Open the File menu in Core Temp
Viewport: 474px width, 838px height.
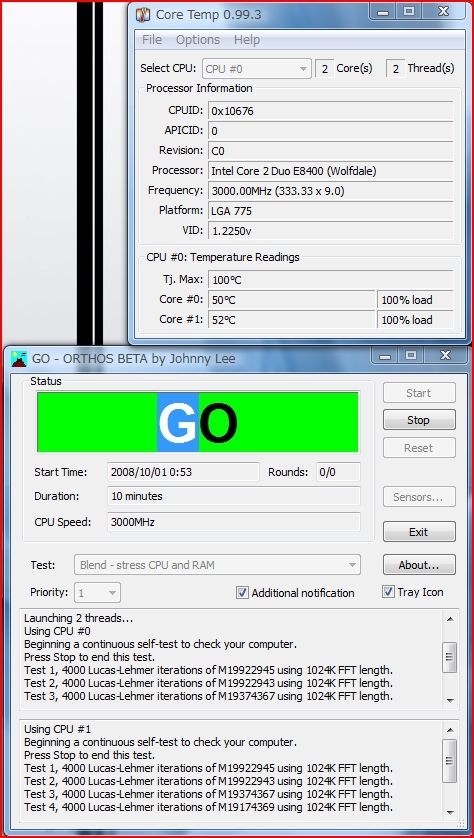click(152, 40)
